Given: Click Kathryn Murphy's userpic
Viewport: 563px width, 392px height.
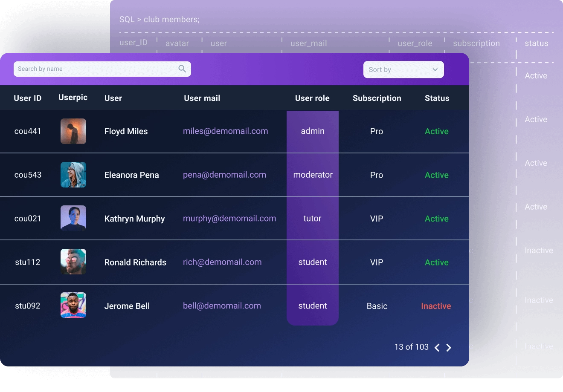Looking at the screenshot, I should pyautogui.click(x=73, y=218).
